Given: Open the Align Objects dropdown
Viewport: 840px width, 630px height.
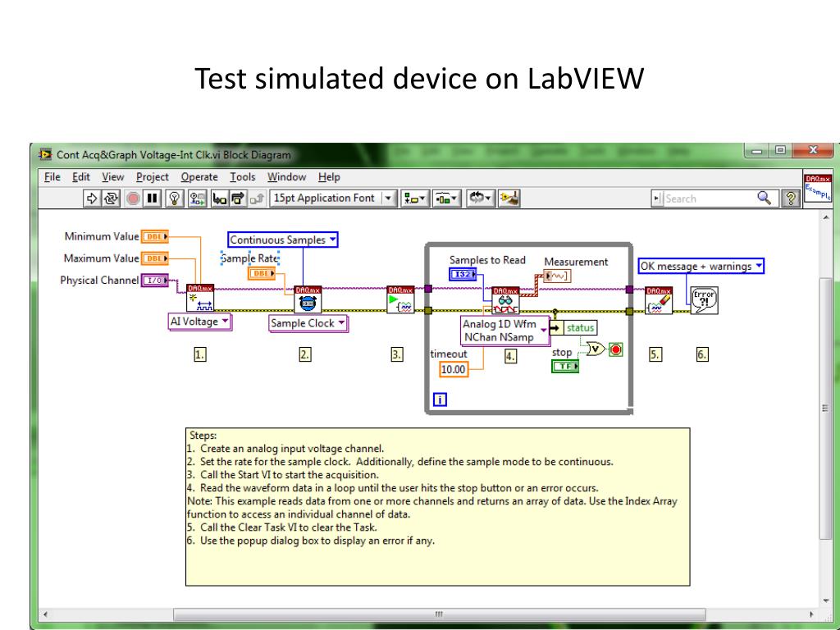Looking at the screenshot, I should [414, 199].
